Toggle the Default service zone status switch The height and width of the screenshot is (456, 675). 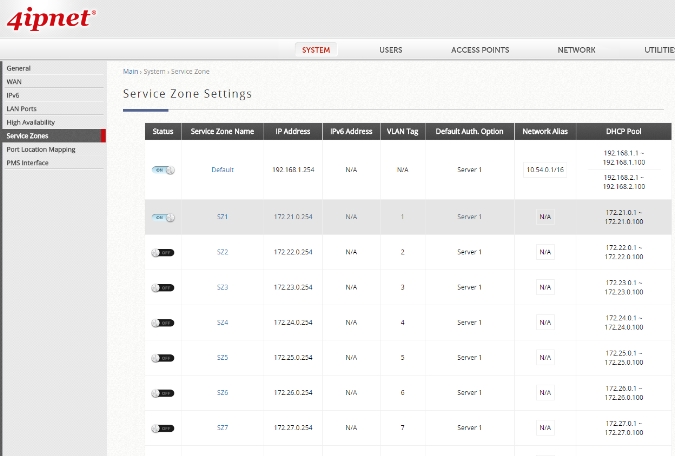[162, 170]
